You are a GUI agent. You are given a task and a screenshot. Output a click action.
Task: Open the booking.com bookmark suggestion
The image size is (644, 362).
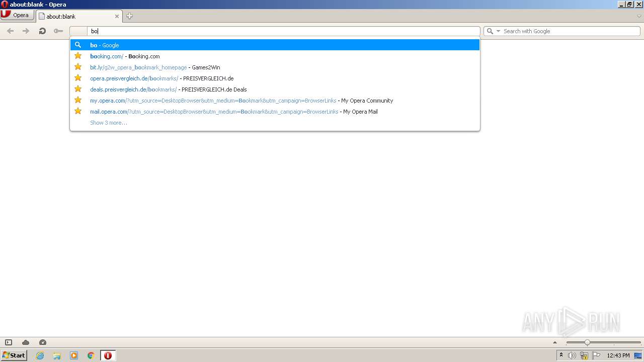[275, 56]
